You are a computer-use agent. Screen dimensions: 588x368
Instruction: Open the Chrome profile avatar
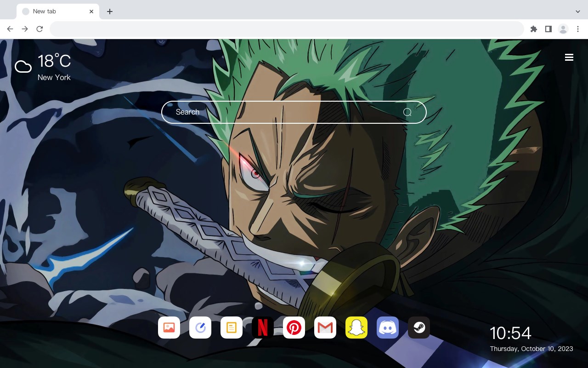(563, 29)
